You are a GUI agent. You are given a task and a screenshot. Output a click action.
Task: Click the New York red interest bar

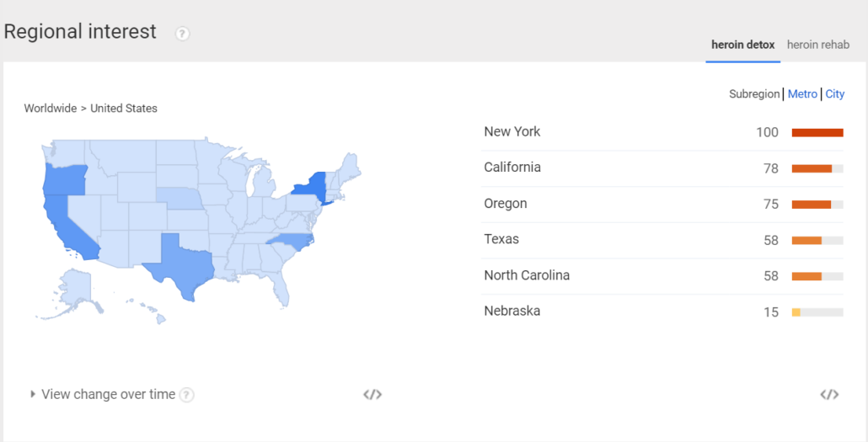tap(817, 133)
